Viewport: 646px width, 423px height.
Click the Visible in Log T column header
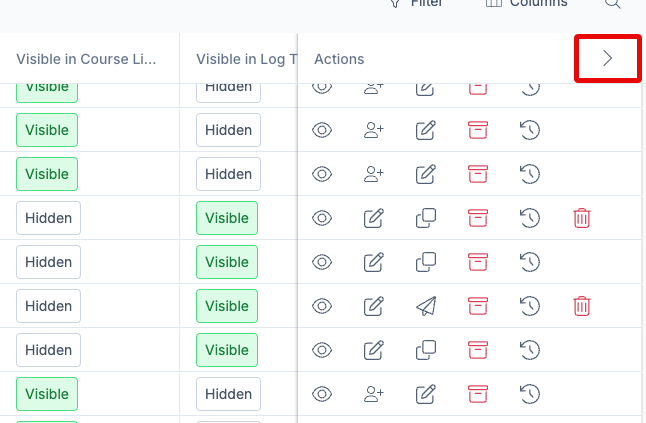(246, 59)
